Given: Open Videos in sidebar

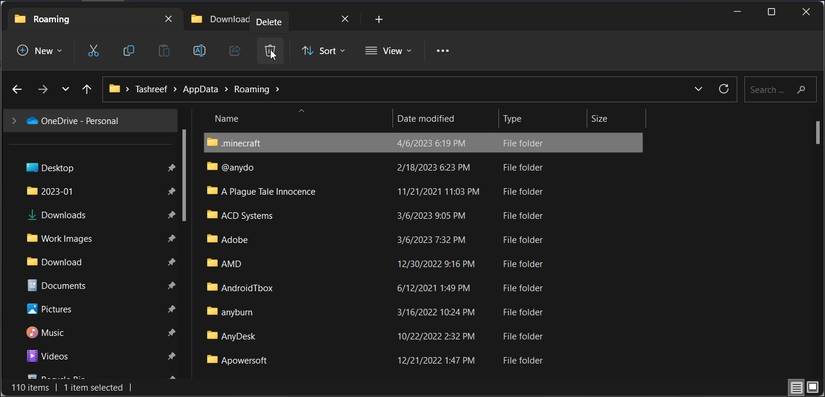Looking at the screenshot, I should tap(54, 357).
